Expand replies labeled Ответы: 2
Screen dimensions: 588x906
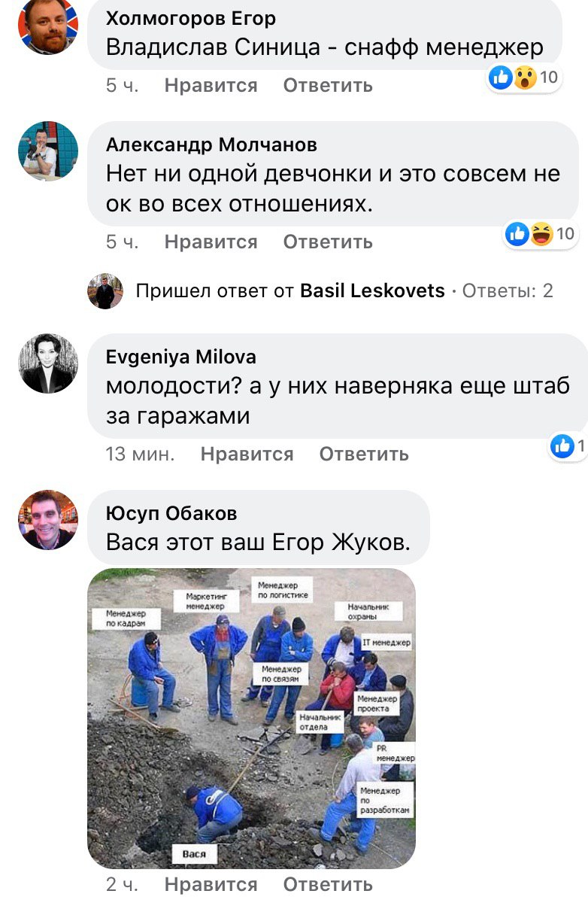pos(508,290)
